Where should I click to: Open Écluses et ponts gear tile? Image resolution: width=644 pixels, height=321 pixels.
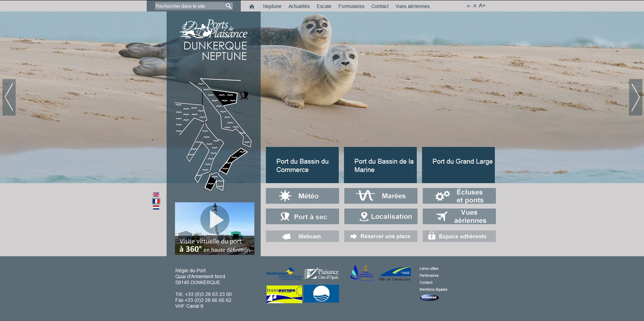(459, 196)
